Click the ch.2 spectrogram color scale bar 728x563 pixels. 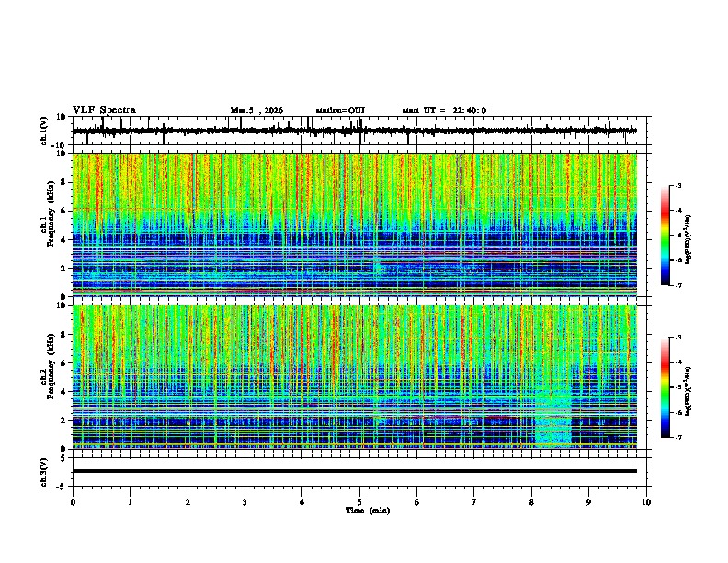(x=665, y=387)
